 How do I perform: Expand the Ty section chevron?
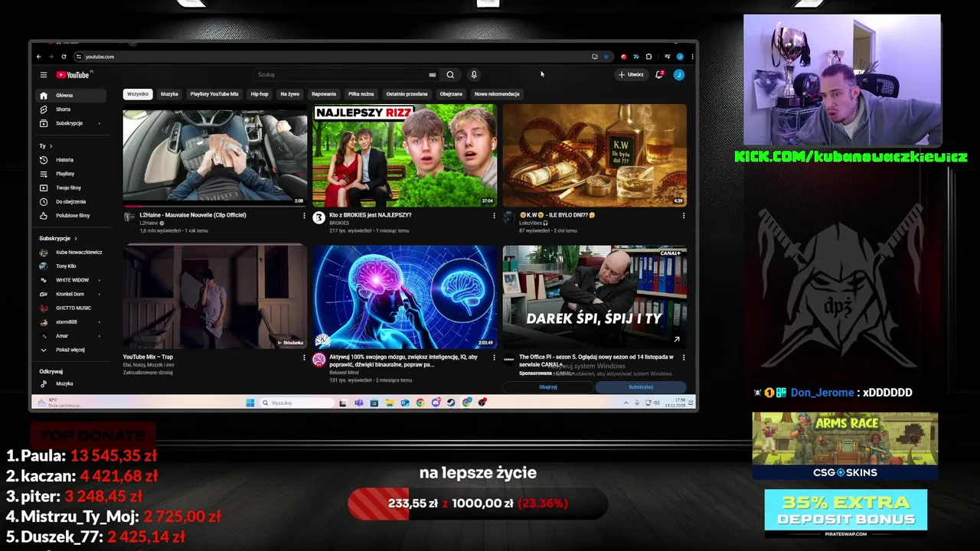click(x=51, y=146)
